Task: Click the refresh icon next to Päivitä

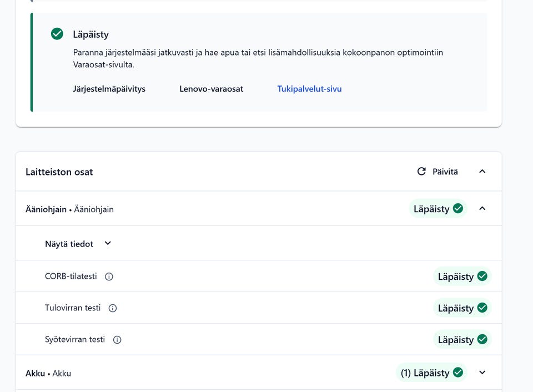Action: tap(421, 172)
